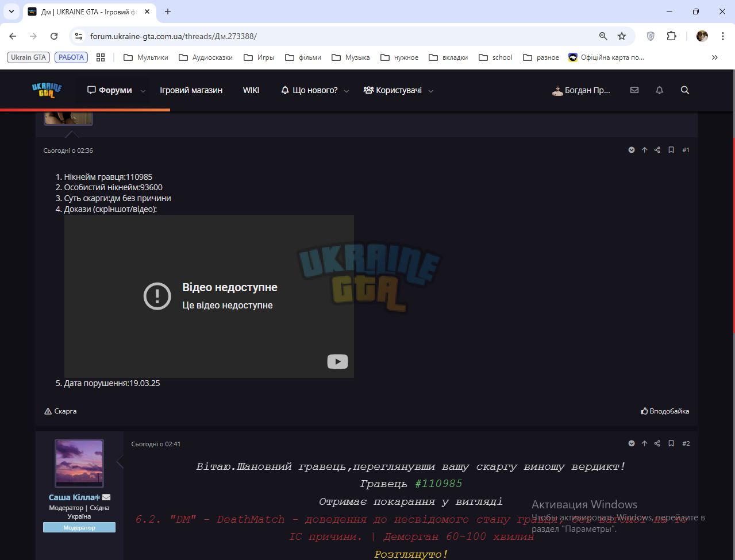Open post #2 dropdown chevron icon

point(632,443)
